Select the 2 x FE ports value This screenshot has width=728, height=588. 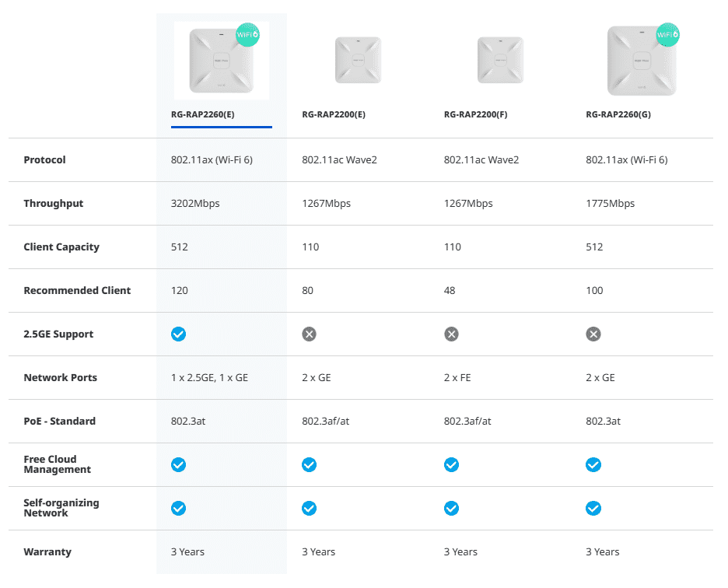coord(457,377)
